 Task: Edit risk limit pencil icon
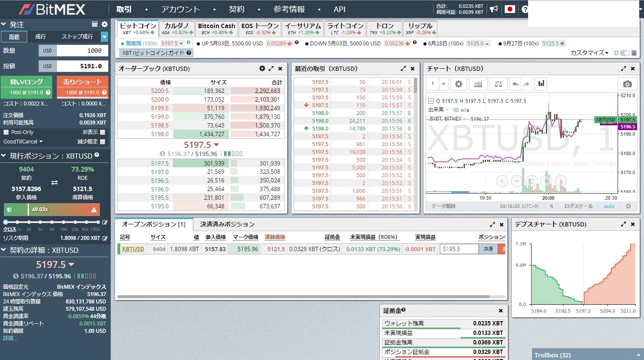[105, 238]
